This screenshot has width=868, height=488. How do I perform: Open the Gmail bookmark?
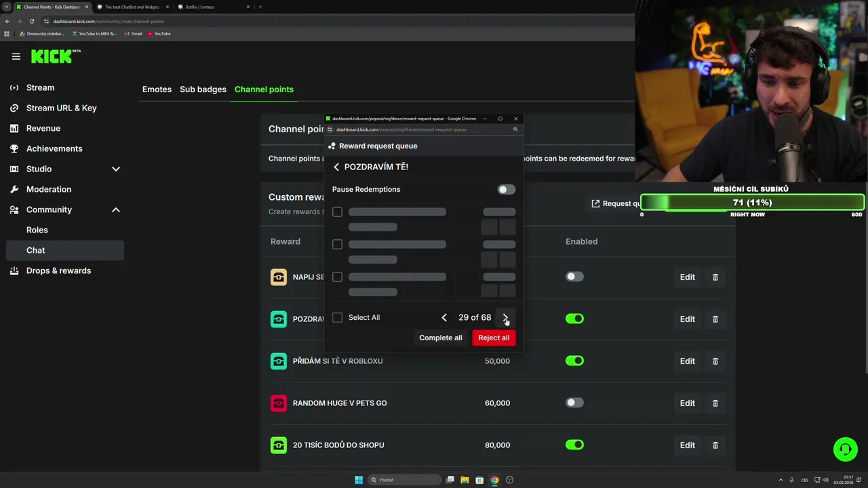[133, 33]
